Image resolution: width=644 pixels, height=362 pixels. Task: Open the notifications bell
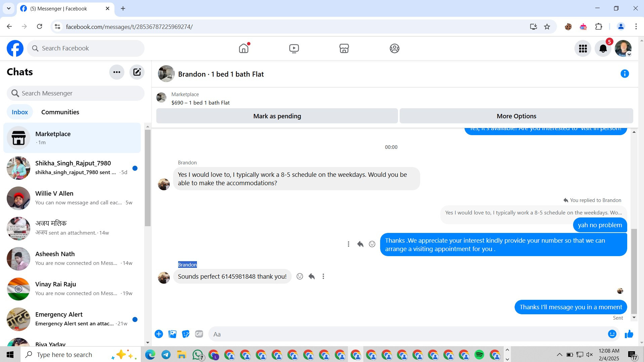pos(603,49)
